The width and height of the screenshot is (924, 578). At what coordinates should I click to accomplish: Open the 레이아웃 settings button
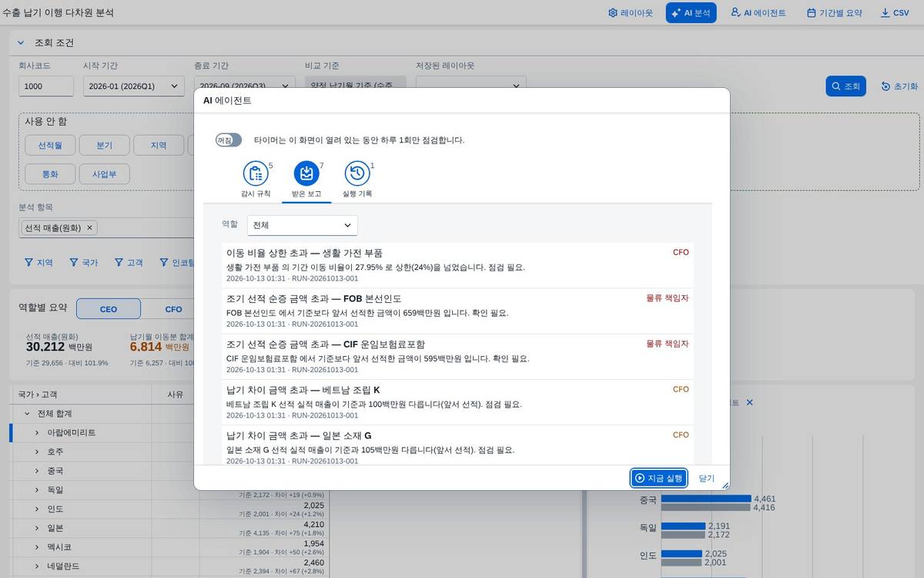point(630,13)
